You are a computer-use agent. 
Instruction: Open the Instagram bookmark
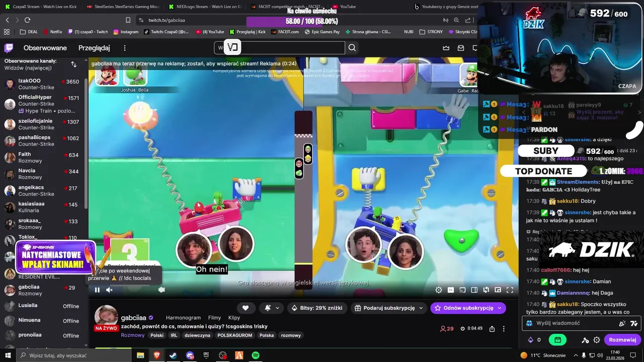[126, 32]
